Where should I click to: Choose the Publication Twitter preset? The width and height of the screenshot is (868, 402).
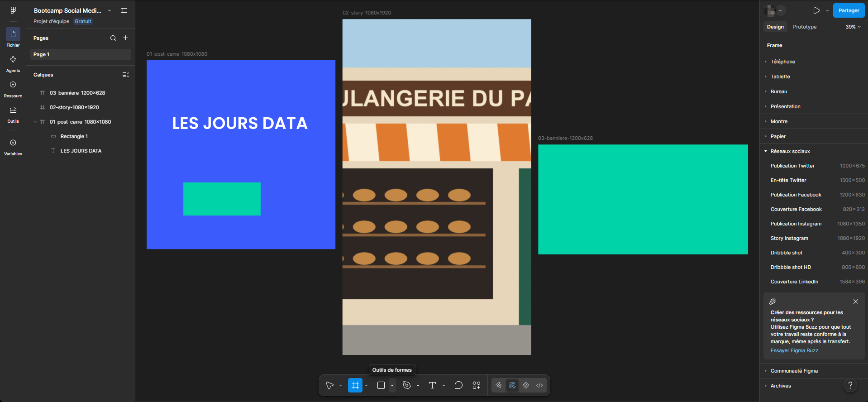[814, 166]
